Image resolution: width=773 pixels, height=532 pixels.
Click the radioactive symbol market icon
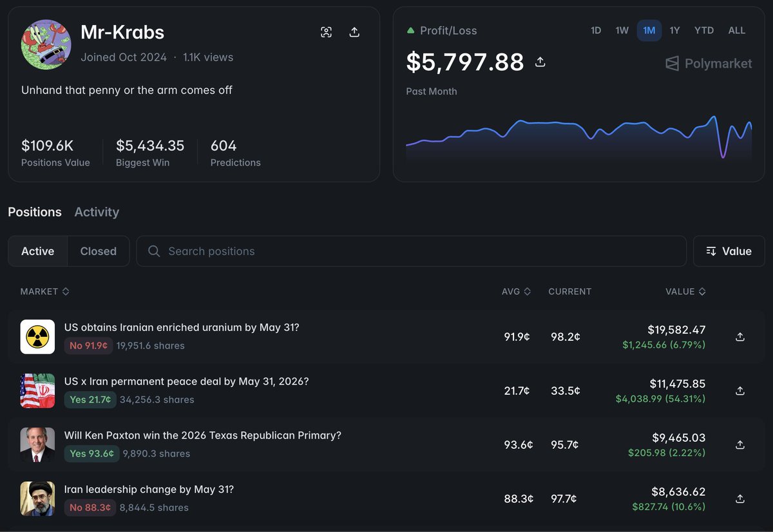pos(37,336)
